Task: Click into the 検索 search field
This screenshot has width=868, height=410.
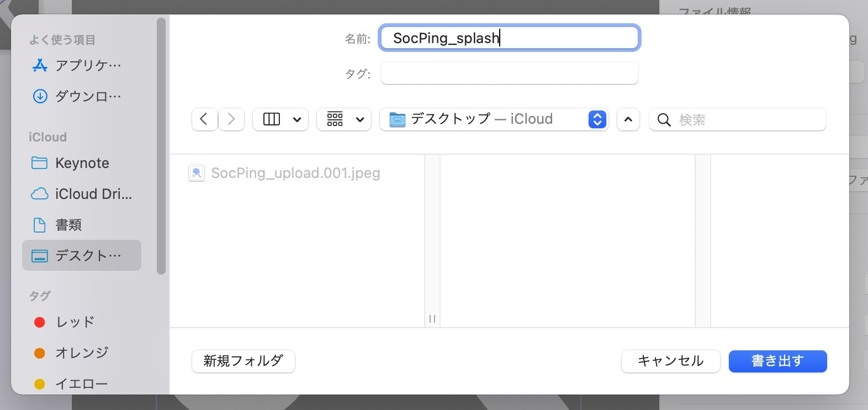Action: coord(738,119)
